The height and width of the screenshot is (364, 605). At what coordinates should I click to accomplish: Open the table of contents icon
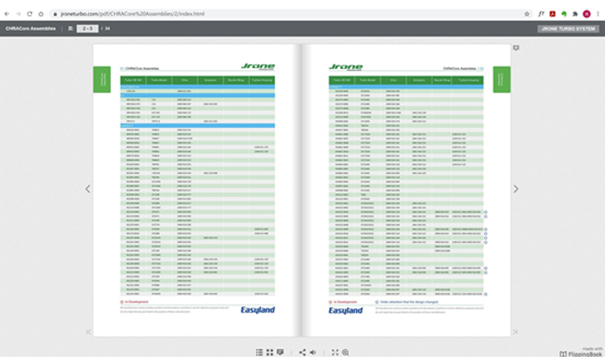259,352
